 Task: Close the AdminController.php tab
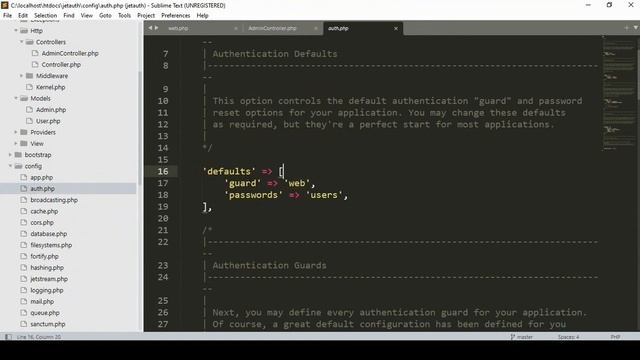(x=316, y=28)
